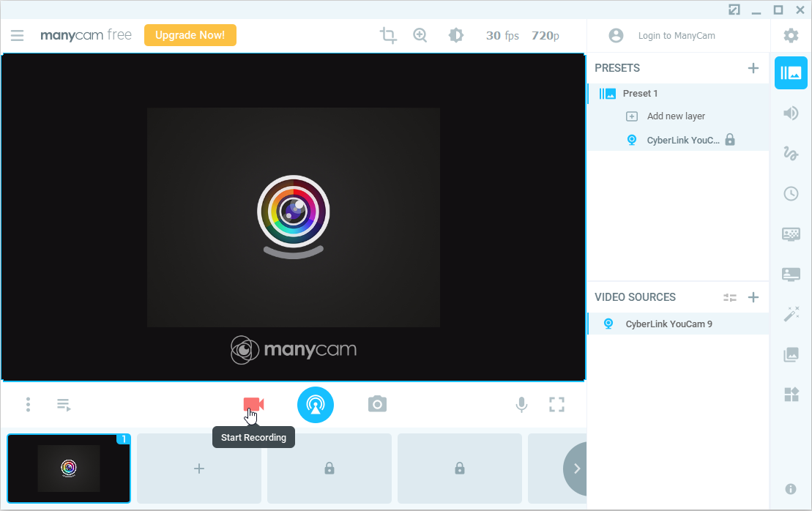Open the video sources settings sliders icon
Viewport: 812px width, 511px height.
coord(730,297)
